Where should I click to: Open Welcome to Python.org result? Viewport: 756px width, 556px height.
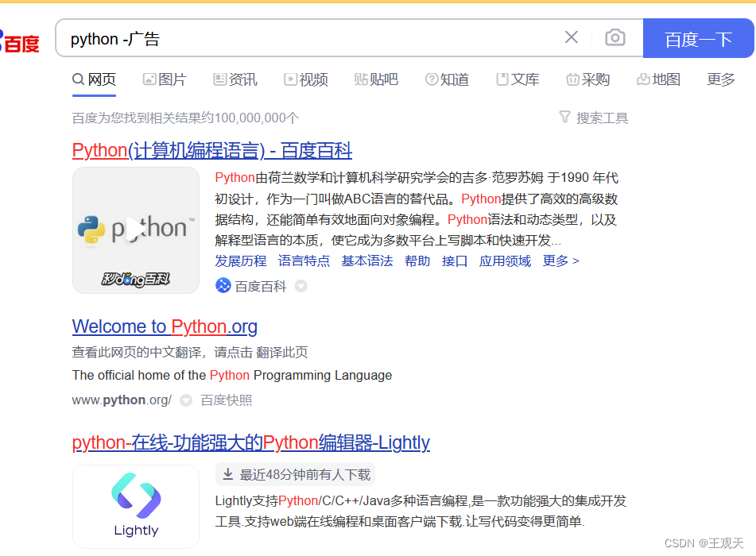click(165, 326)
